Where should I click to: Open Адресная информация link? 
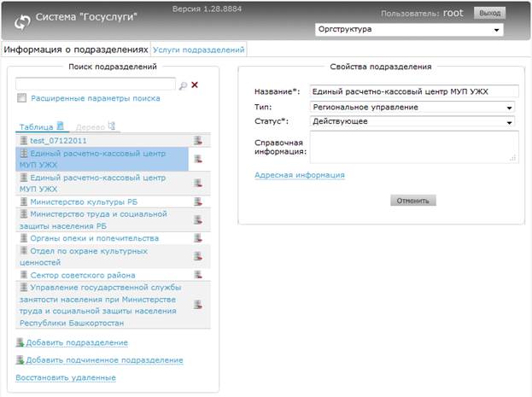[x=300, y=175]
